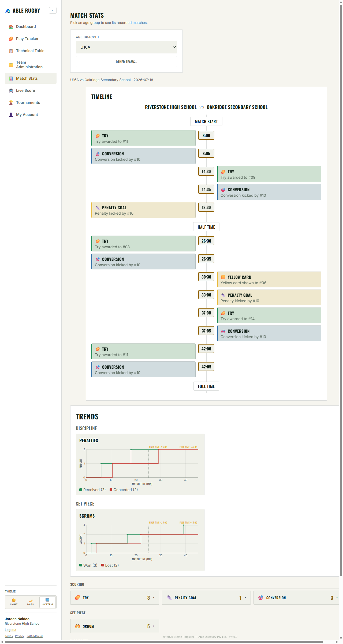This screenshot has width=343, height=644.
Task: Open the PAIA Manual link
Action: (35, 636)
